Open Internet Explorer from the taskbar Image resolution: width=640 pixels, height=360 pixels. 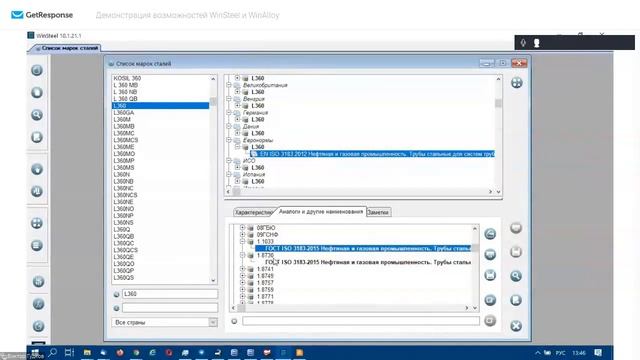tap(152, 352)
